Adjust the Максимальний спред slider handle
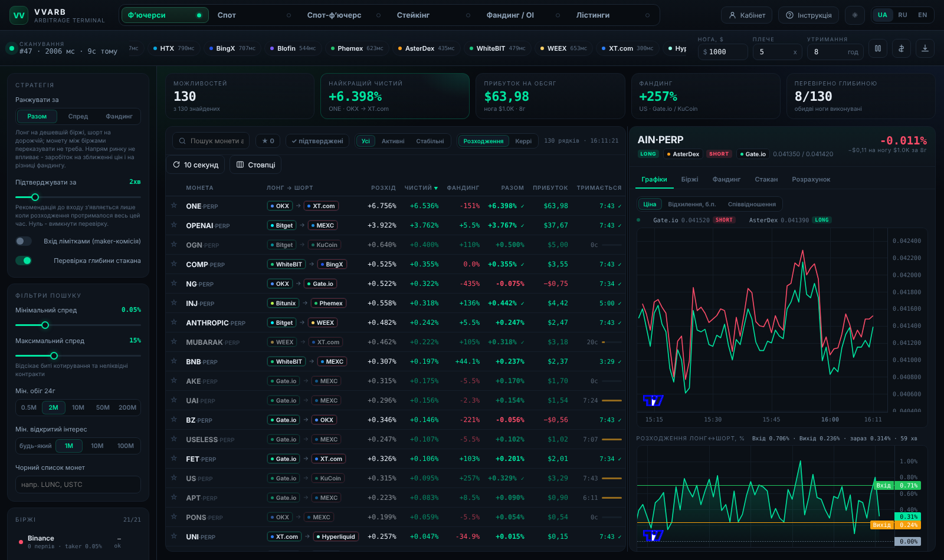Screen dimensions: 944x560 pyautogui.click(x=54, y=355)
